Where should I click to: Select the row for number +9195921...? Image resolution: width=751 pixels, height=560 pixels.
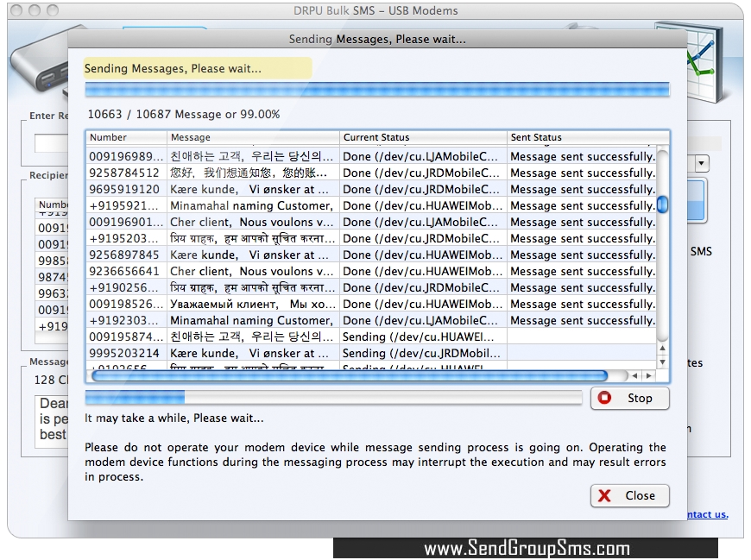pos(371,206)
